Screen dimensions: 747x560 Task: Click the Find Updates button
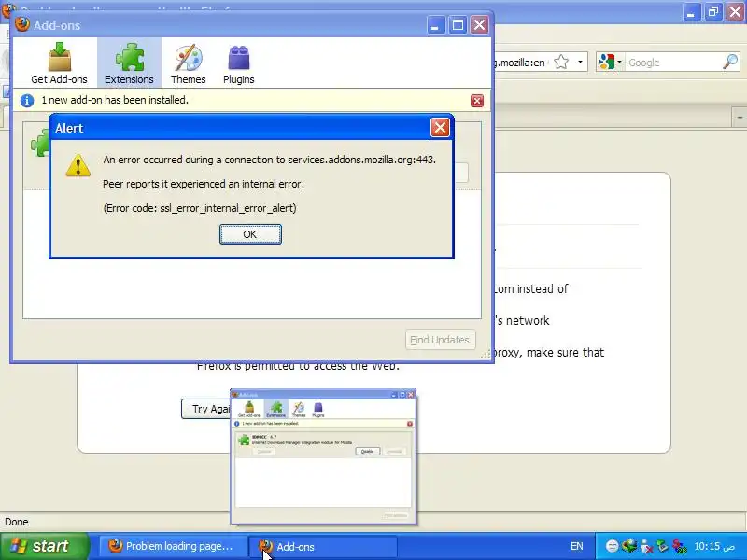pyautogui.click(x=440, y=340)
